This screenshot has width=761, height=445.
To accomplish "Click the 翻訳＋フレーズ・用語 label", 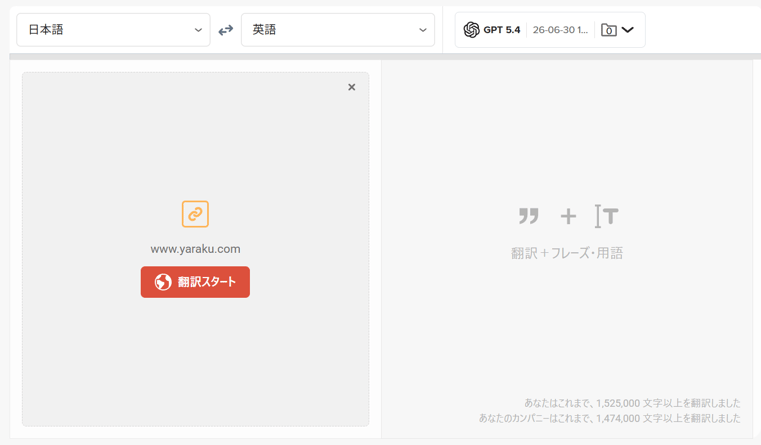I will click(x=567, y=253).
